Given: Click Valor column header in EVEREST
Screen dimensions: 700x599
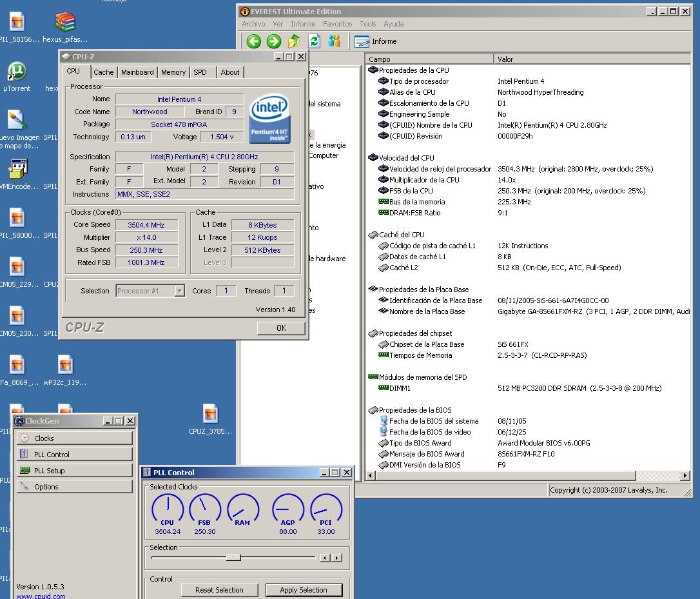Looking at the screenshot, I should 592,59.
